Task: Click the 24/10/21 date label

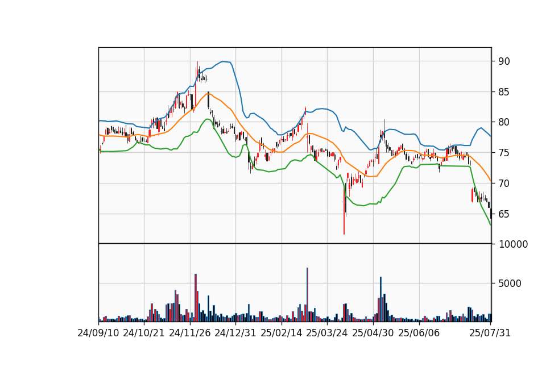Action: 144,333
